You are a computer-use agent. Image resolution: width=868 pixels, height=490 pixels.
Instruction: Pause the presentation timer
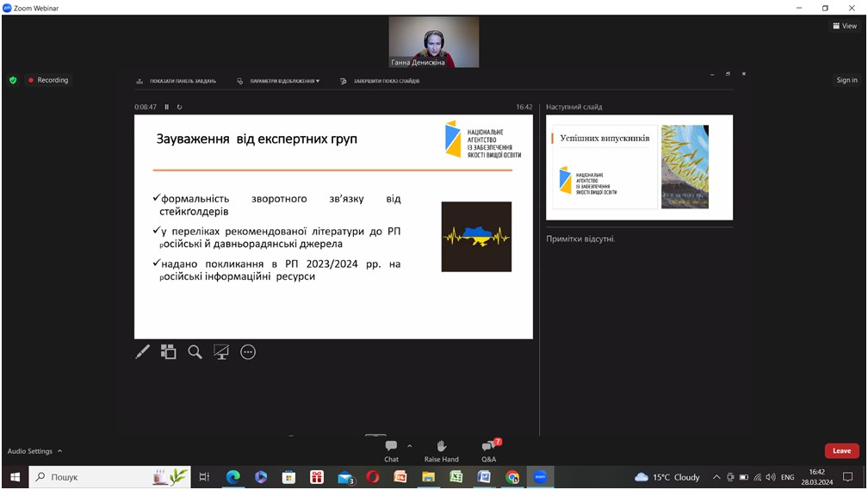tap(167, 107)
